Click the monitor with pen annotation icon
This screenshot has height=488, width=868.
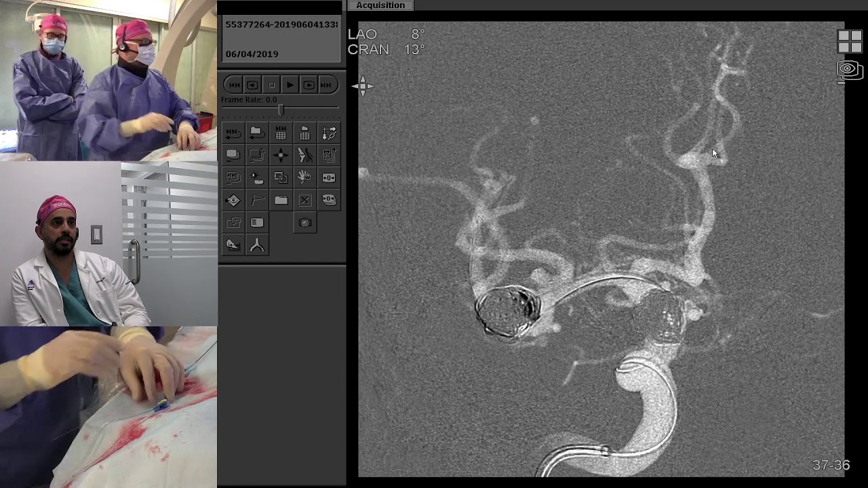256,155
